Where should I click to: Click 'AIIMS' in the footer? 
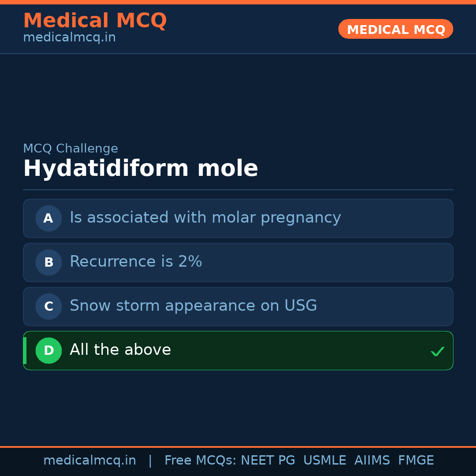(372, 461)
